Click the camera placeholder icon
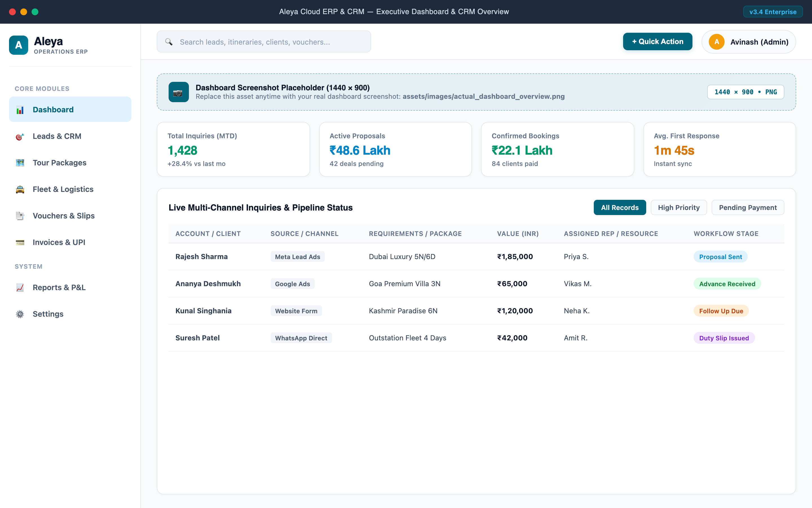 click(x=178, y=92)
